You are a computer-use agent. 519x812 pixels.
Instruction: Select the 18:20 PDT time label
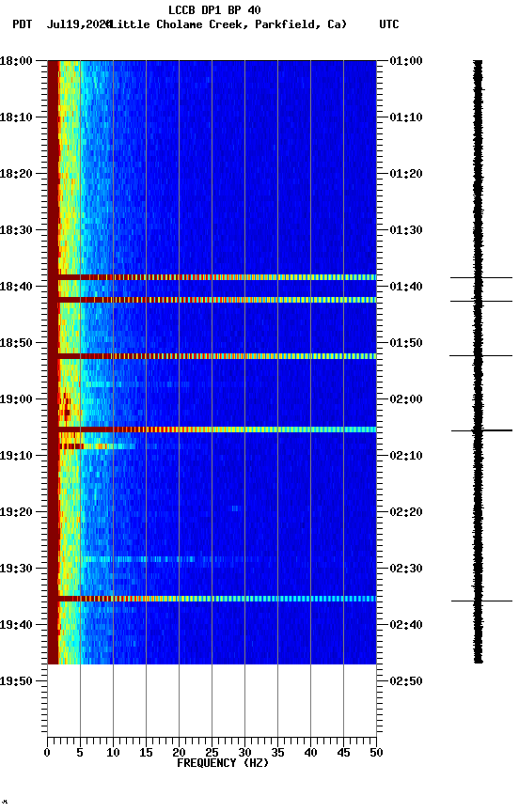(x=16, y=174)
